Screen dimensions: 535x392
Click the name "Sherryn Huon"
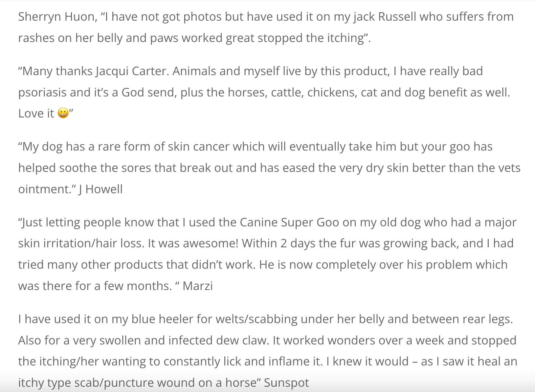56,17
